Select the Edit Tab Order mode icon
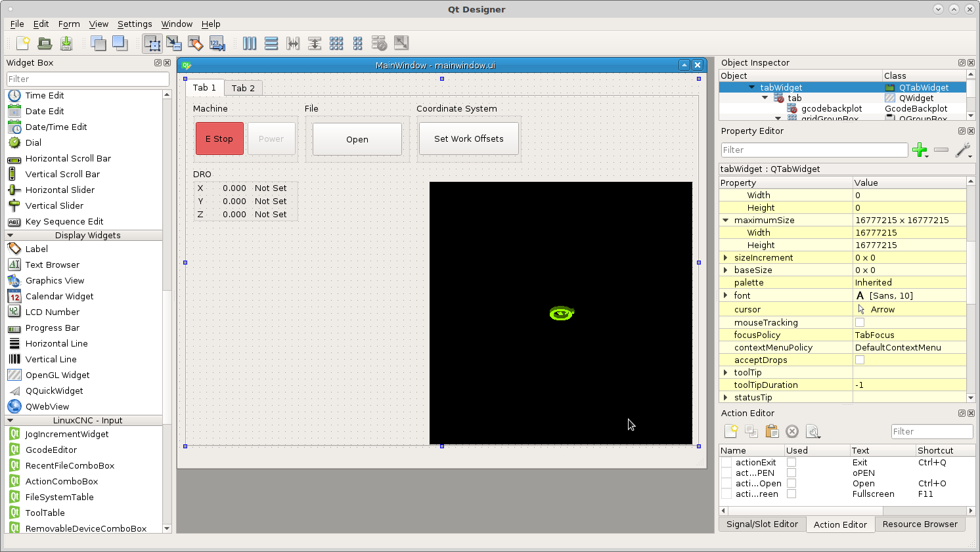The height and width of the screenshot is (552, 980). point(217,43)
